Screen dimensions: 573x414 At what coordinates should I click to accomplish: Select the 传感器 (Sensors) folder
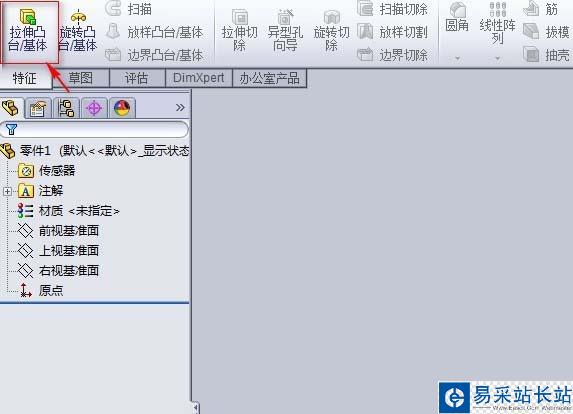click(x=47, y=171)
